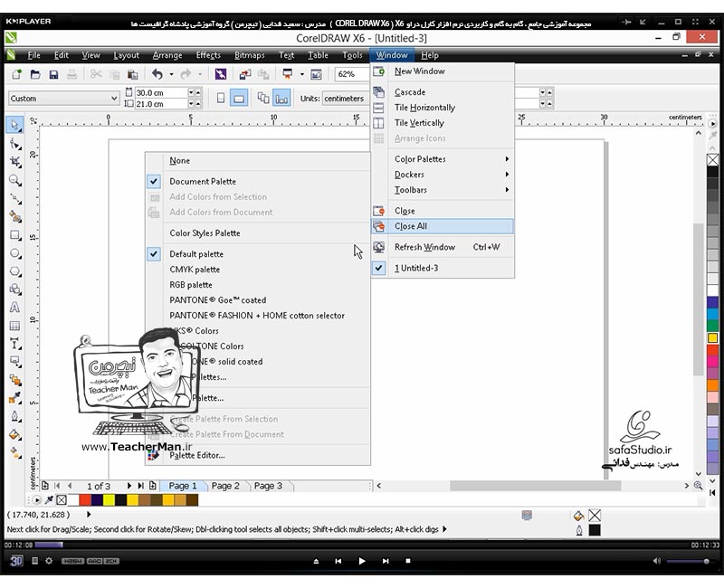Expand the Dockers submenu
Image resolution: width=724 pixels, height=588 pixels.
[443, 175]
